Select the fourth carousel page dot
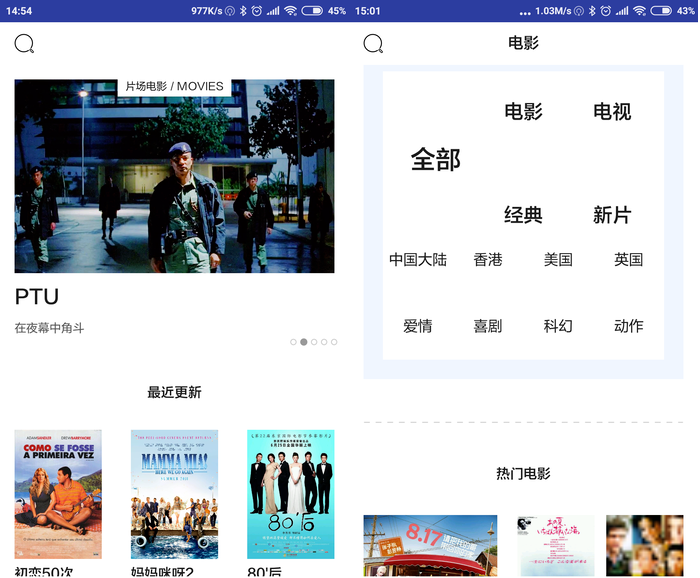The width and height of the screenshot is (700, 578). [x=324, y=342]
